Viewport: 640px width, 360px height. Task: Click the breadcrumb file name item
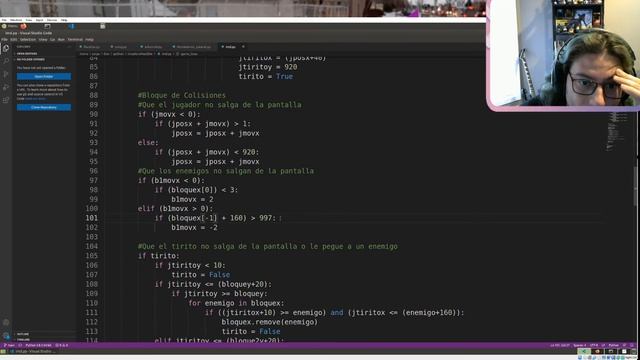point(165,54)
